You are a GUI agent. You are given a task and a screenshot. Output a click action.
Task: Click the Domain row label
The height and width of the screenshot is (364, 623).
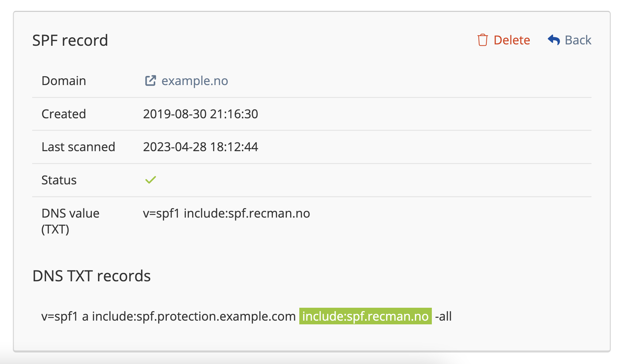coord(64,81)
